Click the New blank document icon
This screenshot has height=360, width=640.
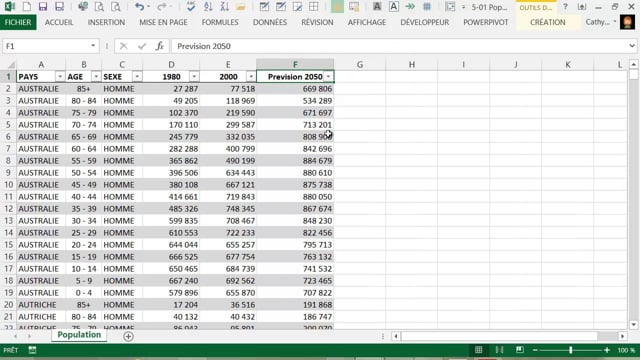pos(27,7)
